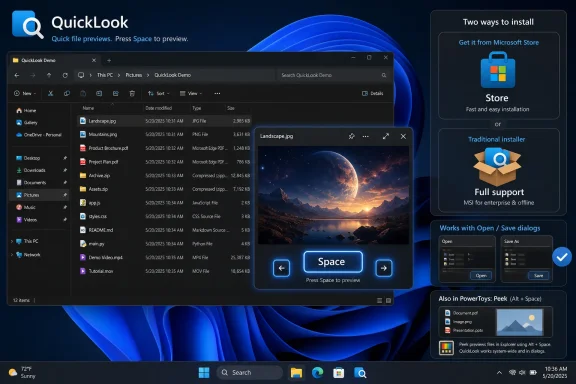Click the Cut scissors icon in toolbar

coord(50,93)
